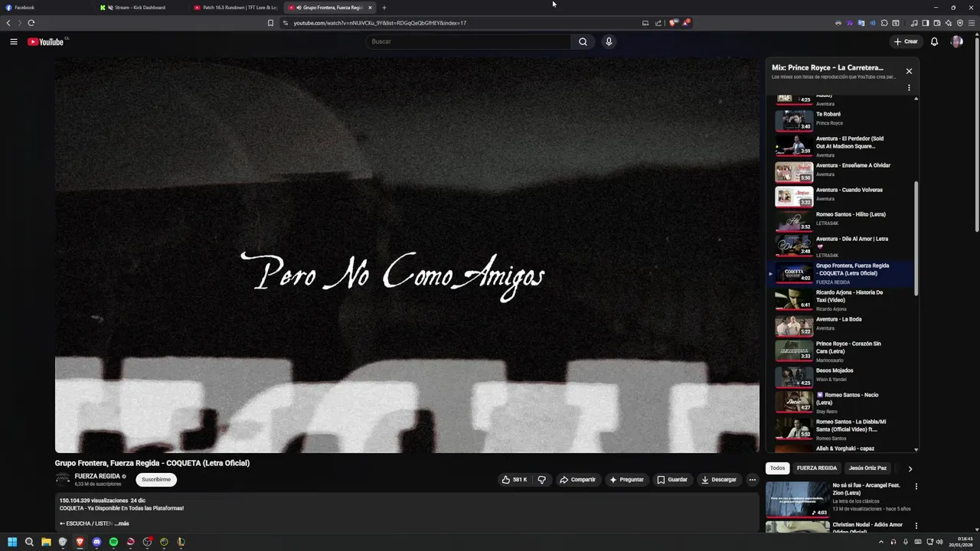Viewport: 980px width, 551px height.
Task: Switch to the Patch 16.3 Rundown tab
Action: coord(236,8)
